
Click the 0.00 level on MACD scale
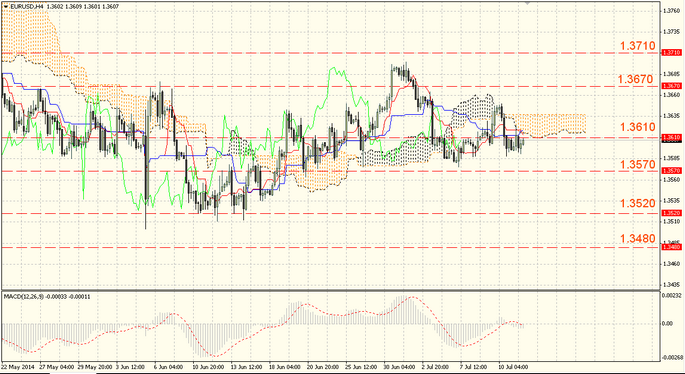667,324
